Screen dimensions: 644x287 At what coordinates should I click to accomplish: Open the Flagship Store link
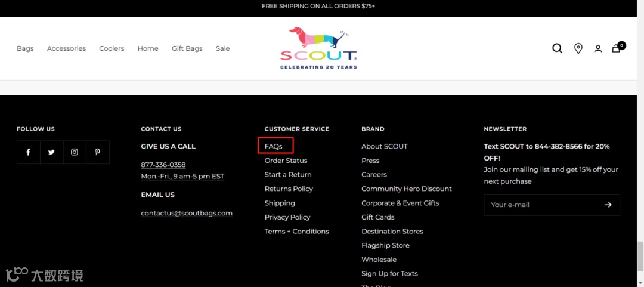(385, 245)
